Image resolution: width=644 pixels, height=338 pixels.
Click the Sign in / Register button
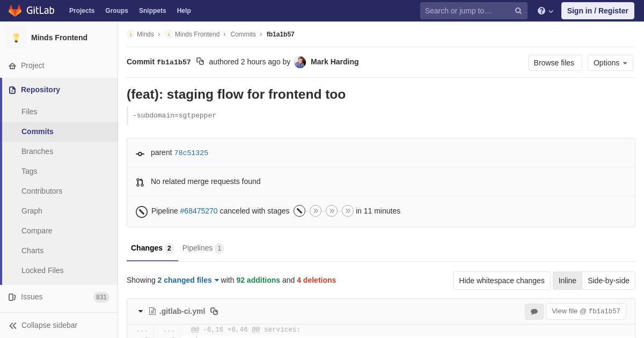pyautogui.click(x=598, y=11)
